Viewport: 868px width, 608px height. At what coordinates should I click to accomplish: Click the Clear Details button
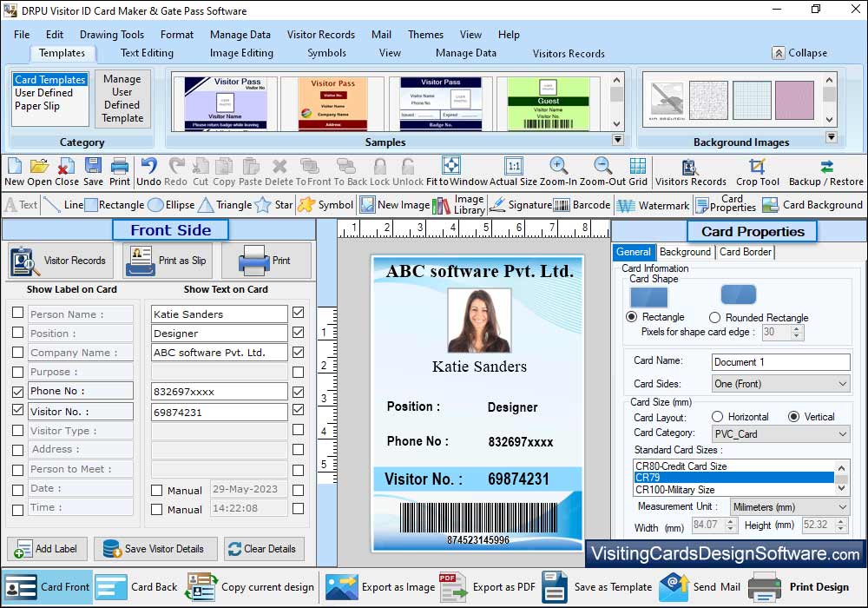[x=264, y=549]
